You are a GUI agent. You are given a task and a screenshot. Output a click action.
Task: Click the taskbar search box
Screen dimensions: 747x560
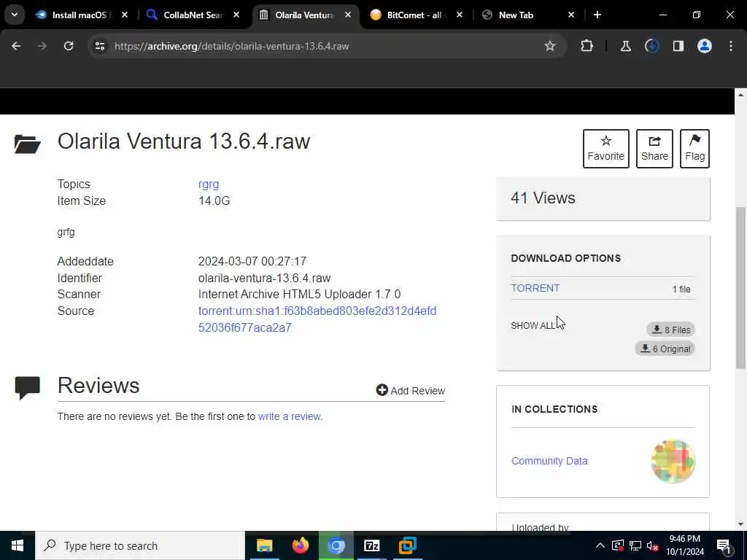[140, 545]
